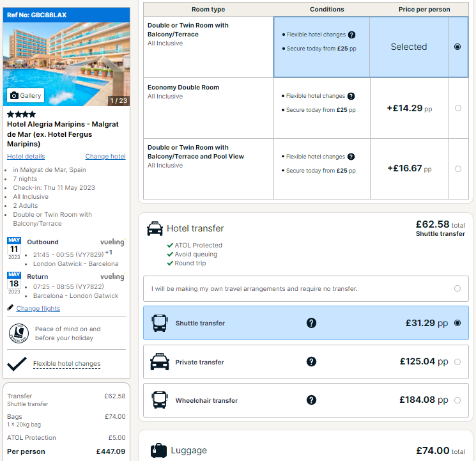476x461 pixels.
Task: Click the Price per person column header
Action: 424,10
